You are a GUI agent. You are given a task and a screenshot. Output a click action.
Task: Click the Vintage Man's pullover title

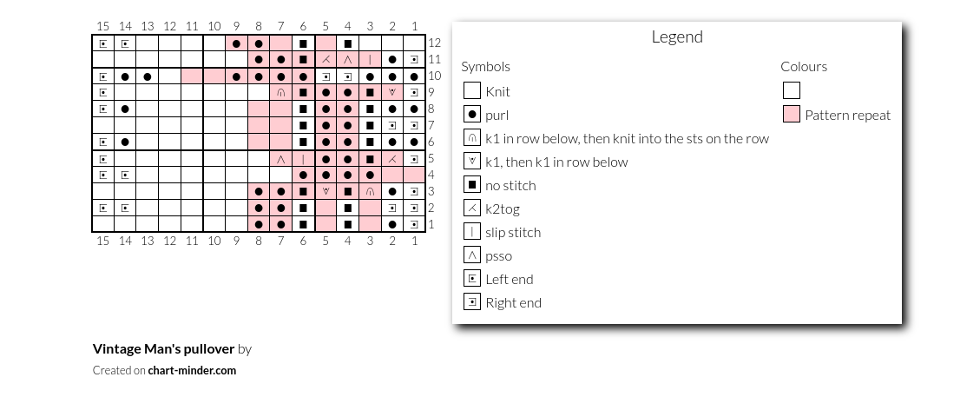[x=164, y=348]
